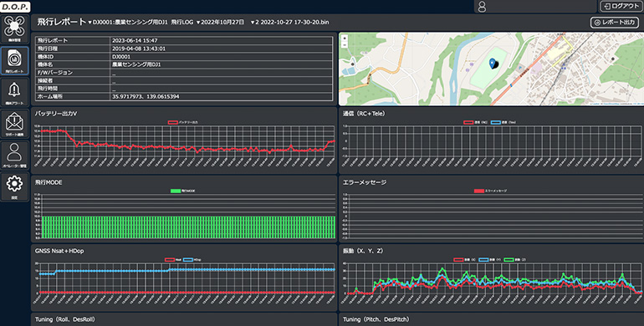This screenshot has height=326, width=644.
Task: Click the ログアウト button
Action: 621,6
